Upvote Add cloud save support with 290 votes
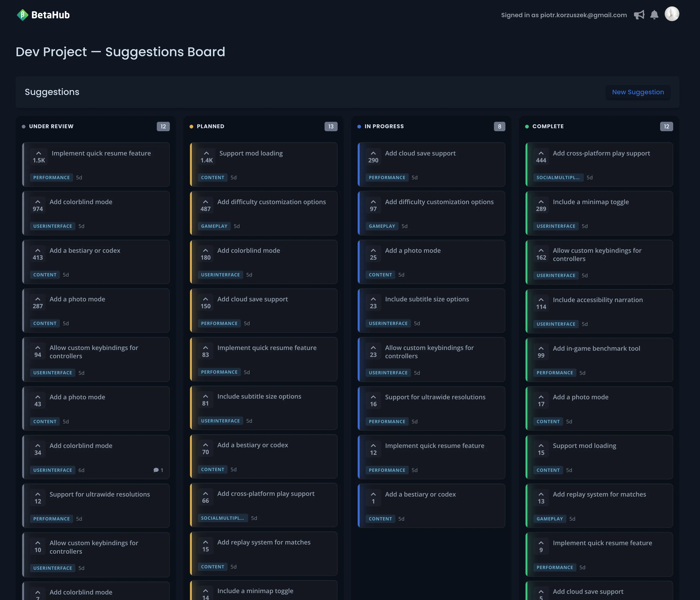Viewport: 700px width, 600px height. 373,153
